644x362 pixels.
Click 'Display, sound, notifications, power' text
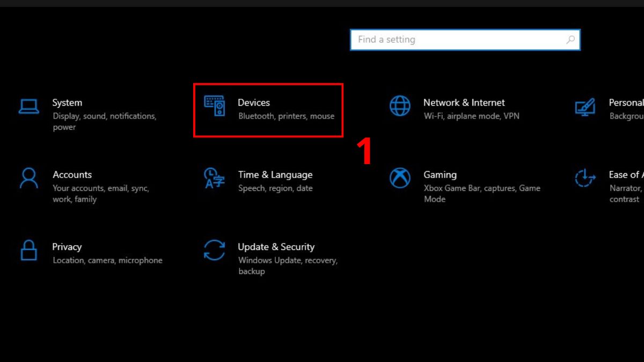click(104, 122)
